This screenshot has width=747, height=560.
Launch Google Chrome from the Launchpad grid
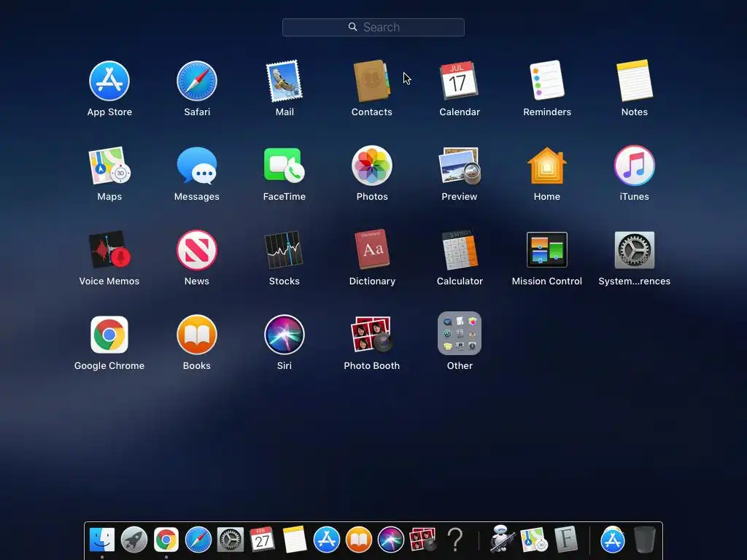(x=109, y=335)
